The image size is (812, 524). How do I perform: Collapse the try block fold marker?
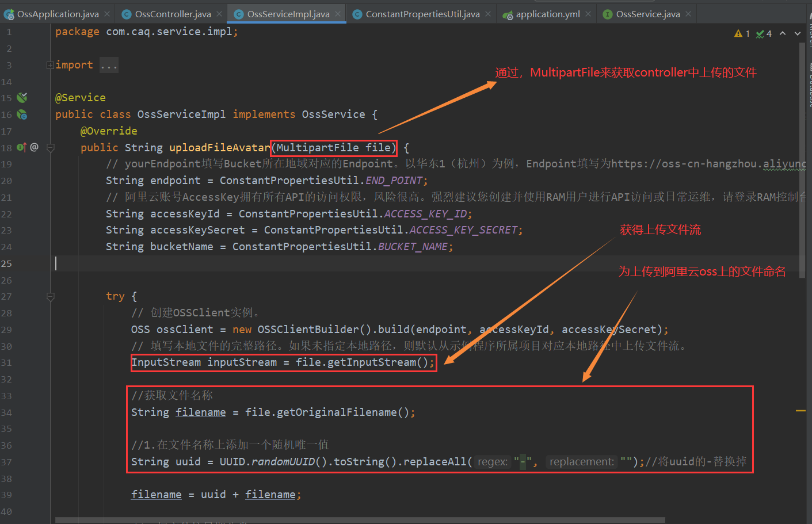click(x=50, y=297)
